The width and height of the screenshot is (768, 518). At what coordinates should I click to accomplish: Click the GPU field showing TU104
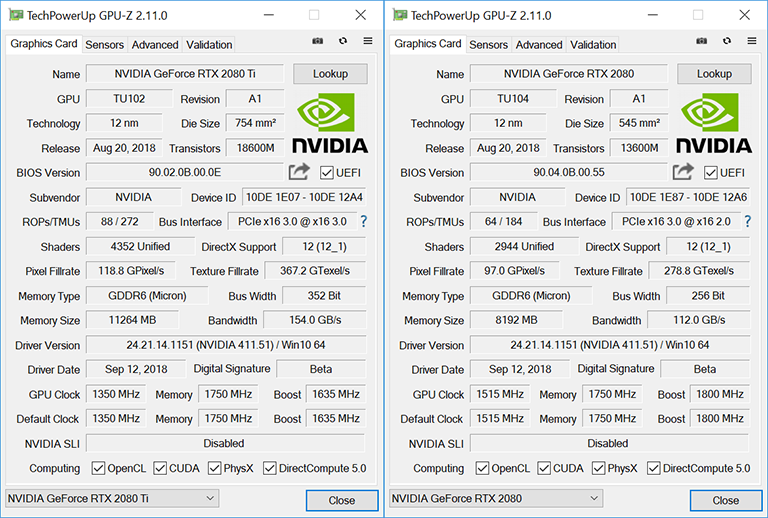pyautogui.click(x=513, y=99)
